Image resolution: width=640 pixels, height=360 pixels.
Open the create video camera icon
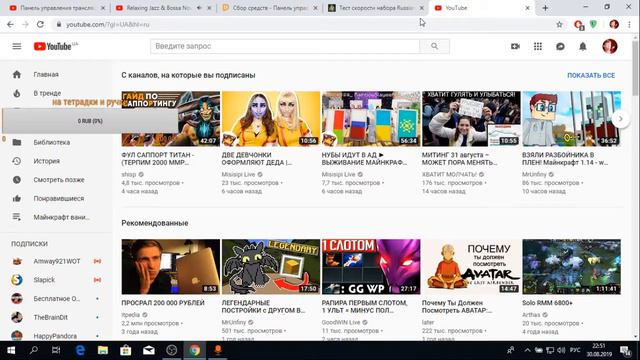pos(515,46)
